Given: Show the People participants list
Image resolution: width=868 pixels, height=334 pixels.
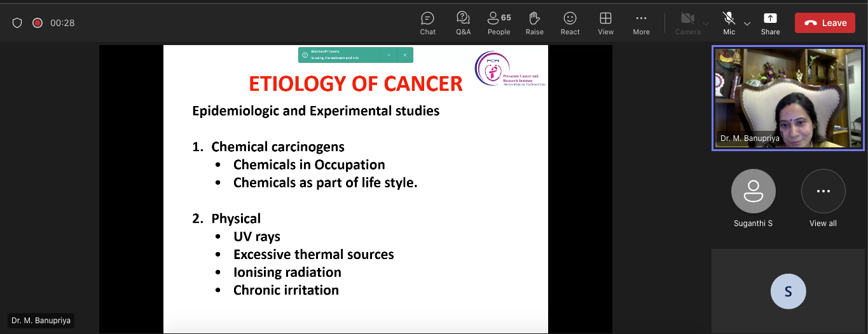Looking at the screenshot, I should [x=499, y=23].
